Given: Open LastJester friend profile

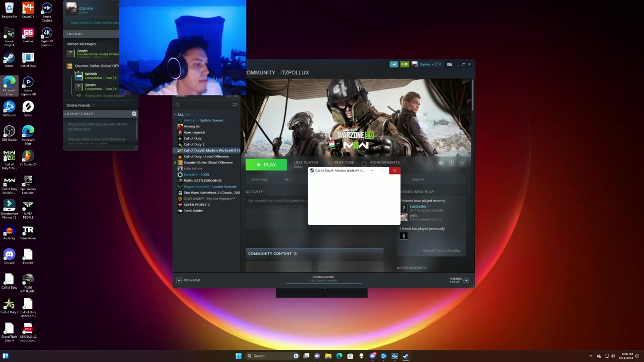Looking at the screenshot, I should click(x=418, y=206).
